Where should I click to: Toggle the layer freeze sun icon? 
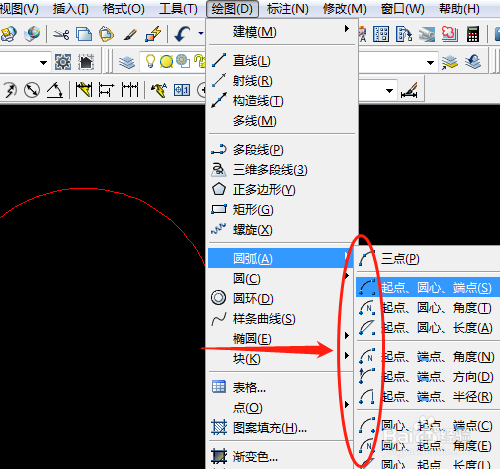[166, 62]
